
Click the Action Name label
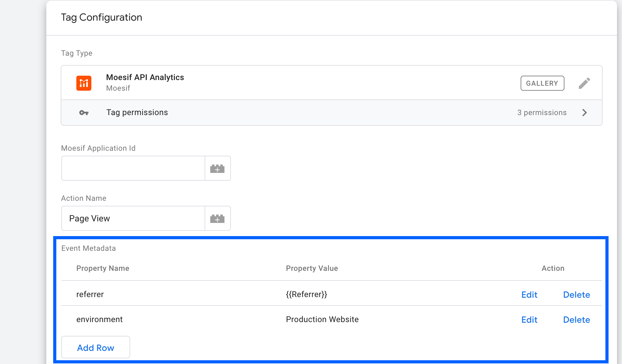tap(84, 198)
